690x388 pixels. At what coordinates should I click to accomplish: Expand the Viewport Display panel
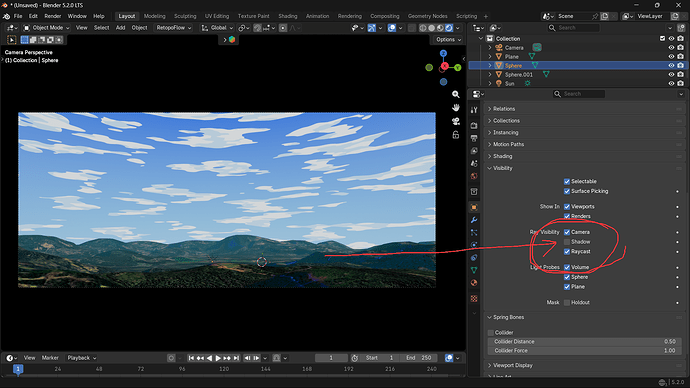coord(513,365)
